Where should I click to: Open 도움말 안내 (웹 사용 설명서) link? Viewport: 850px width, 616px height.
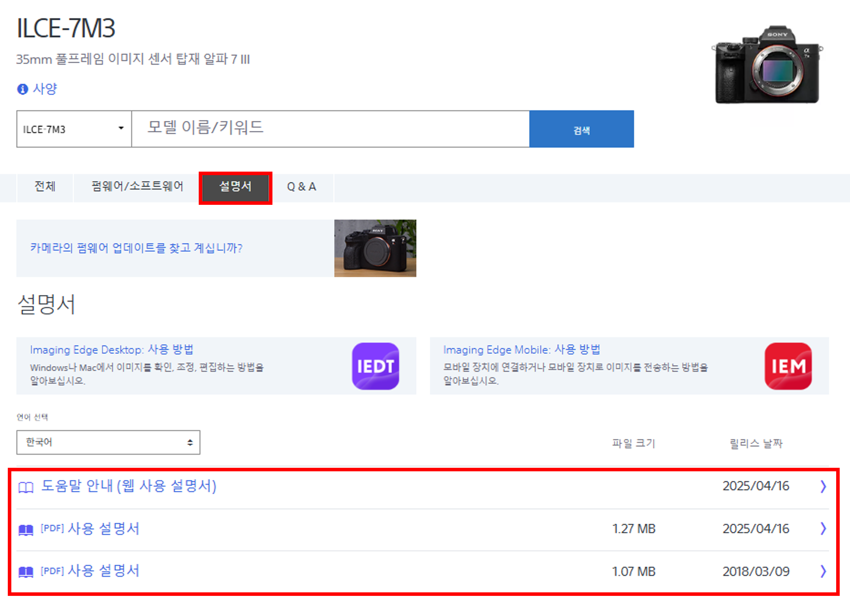coord(129,486)
